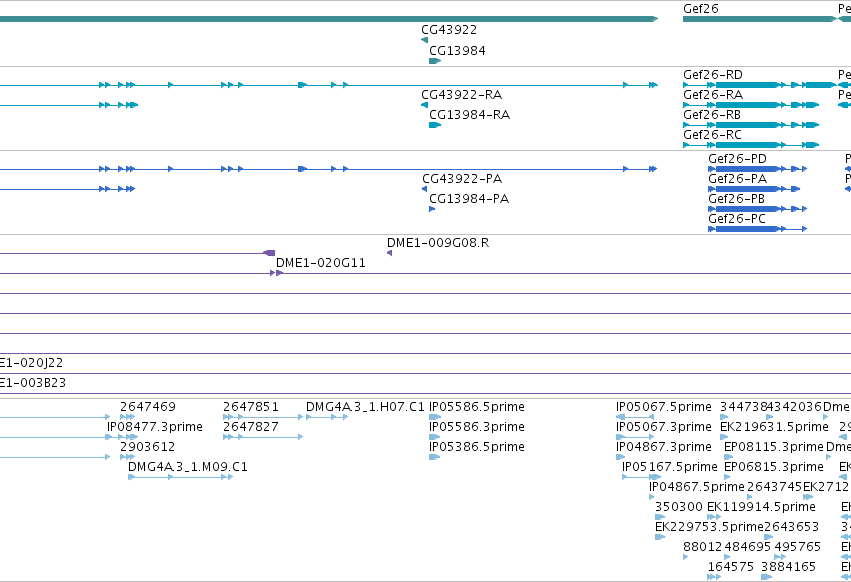Viewport: 851px width, 582px height.
Task: Select EST feature 2903612
Action: 128,457
